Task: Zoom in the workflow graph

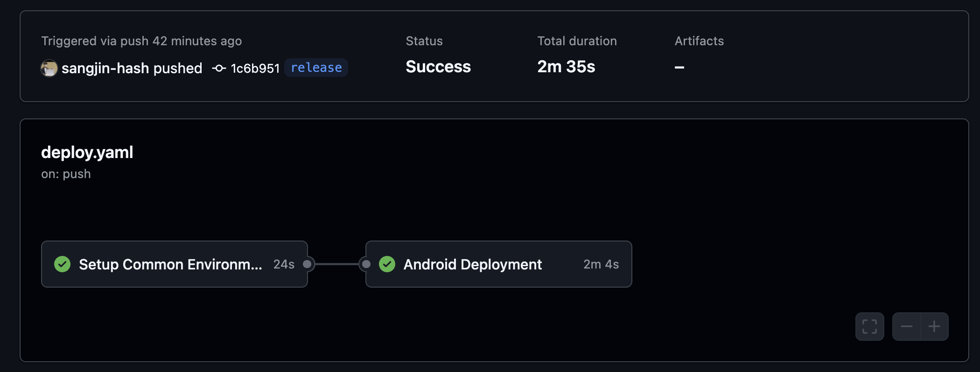Action: click(x=934, y=326)
